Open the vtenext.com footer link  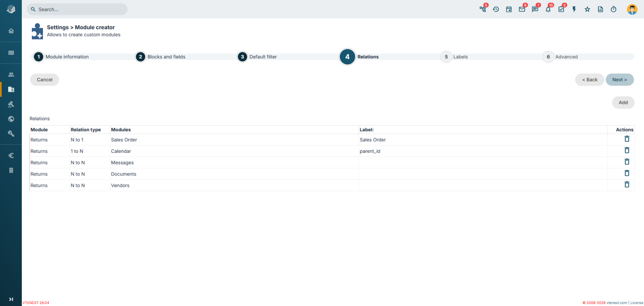(x=617, y=303)
